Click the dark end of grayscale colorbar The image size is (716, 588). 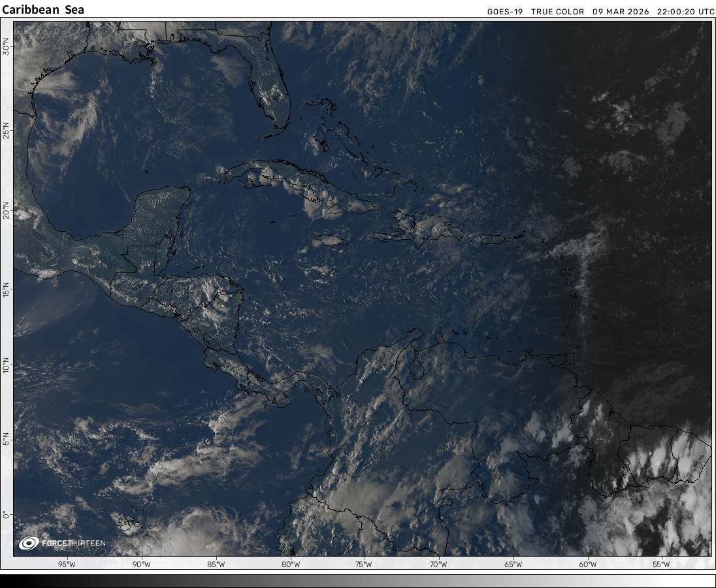(x=8, y=581)
